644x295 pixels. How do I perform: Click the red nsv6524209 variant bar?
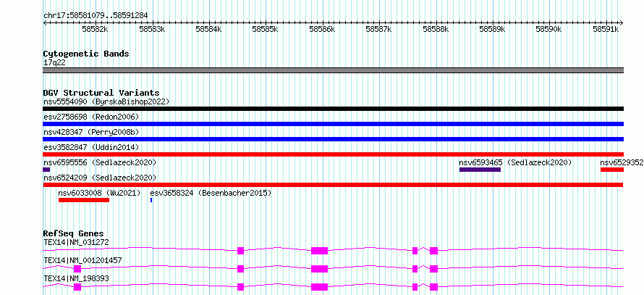[x=333, y=185]
